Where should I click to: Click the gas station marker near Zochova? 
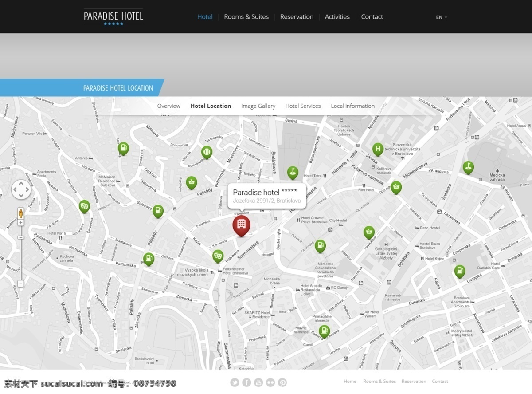coord(149,259)
